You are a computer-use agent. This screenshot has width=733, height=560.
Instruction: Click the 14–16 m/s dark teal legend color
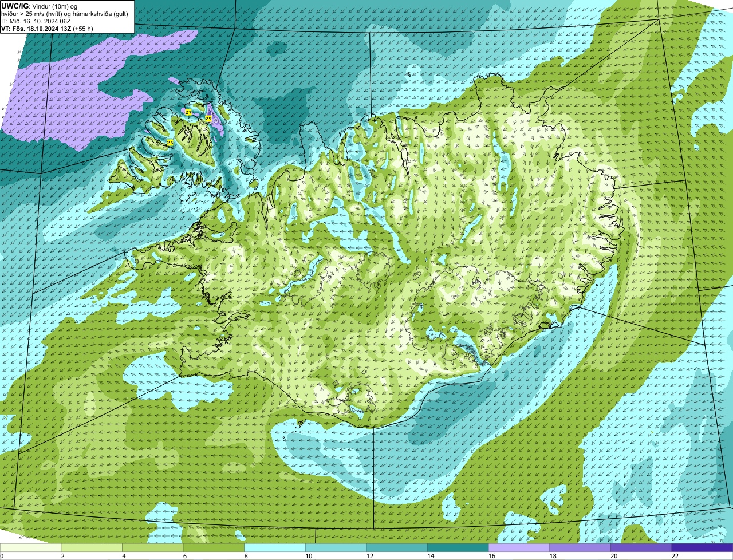tap(458, 547)
